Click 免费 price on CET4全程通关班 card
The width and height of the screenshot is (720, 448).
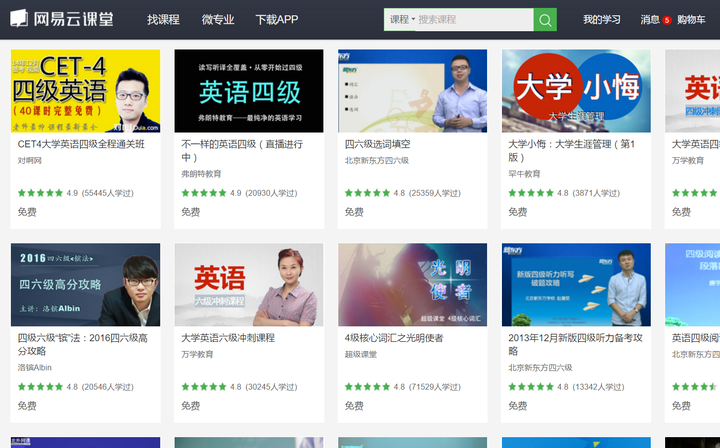[x=27, y=212]
